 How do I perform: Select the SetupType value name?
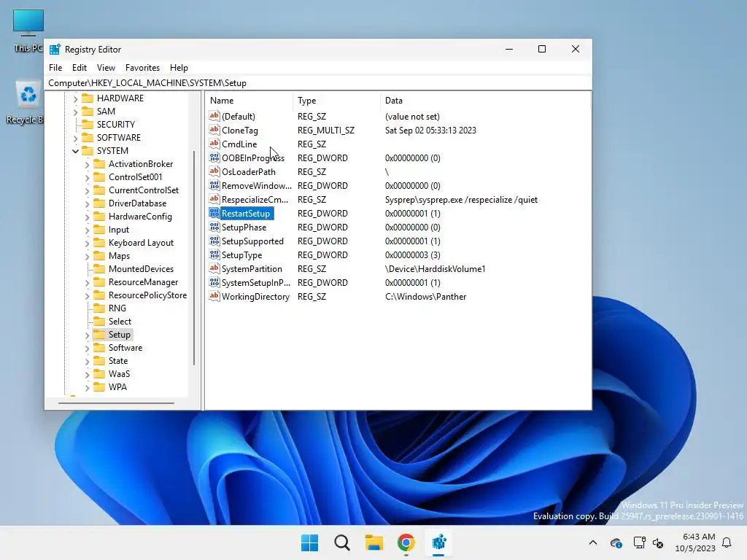(241, 254)
